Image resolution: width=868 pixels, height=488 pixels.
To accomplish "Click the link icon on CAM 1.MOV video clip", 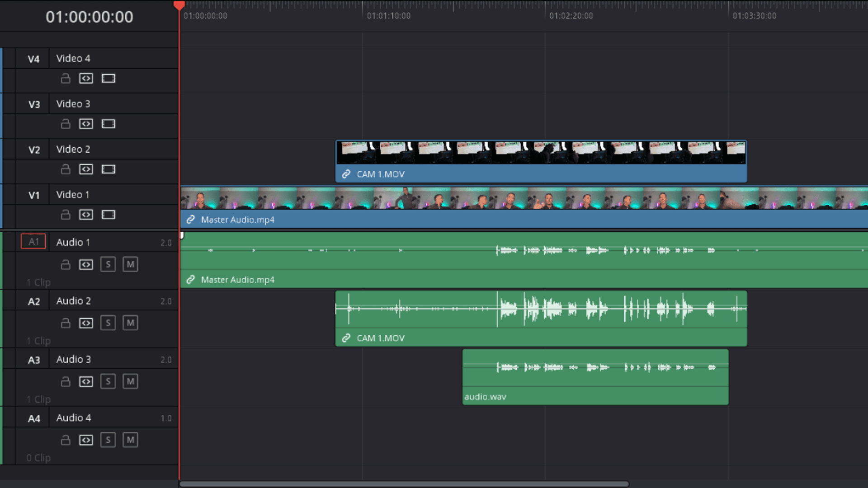I will (346, 174).
